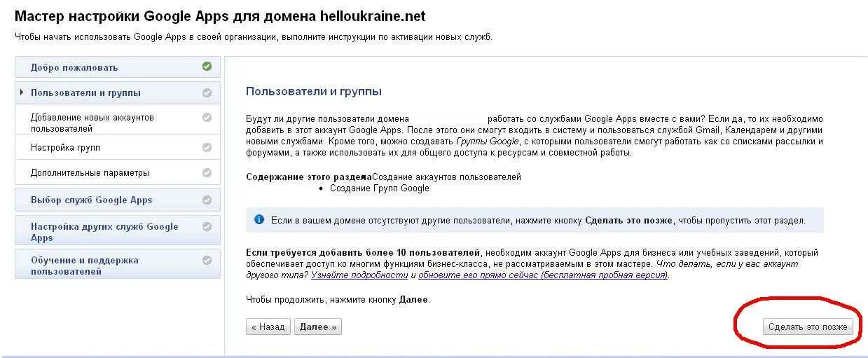
Task: Open Обучение и поддержка пользователей step
Action: pos(118,266)
